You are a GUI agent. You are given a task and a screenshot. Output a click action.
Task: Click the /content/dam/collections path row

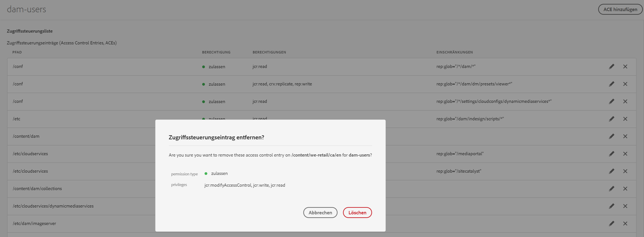click(x=37, y=189)
